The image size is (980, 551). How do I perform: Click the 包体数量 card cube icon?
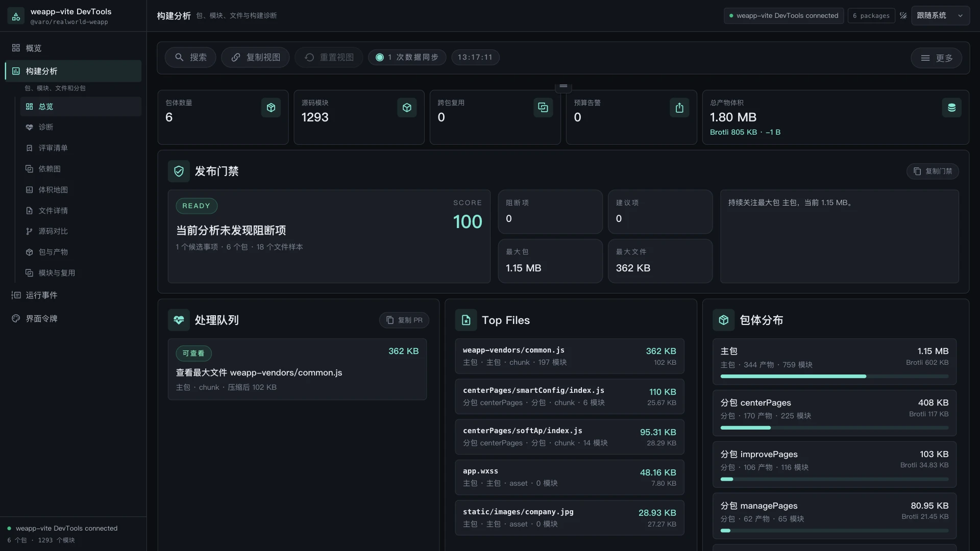coord(271,108)
